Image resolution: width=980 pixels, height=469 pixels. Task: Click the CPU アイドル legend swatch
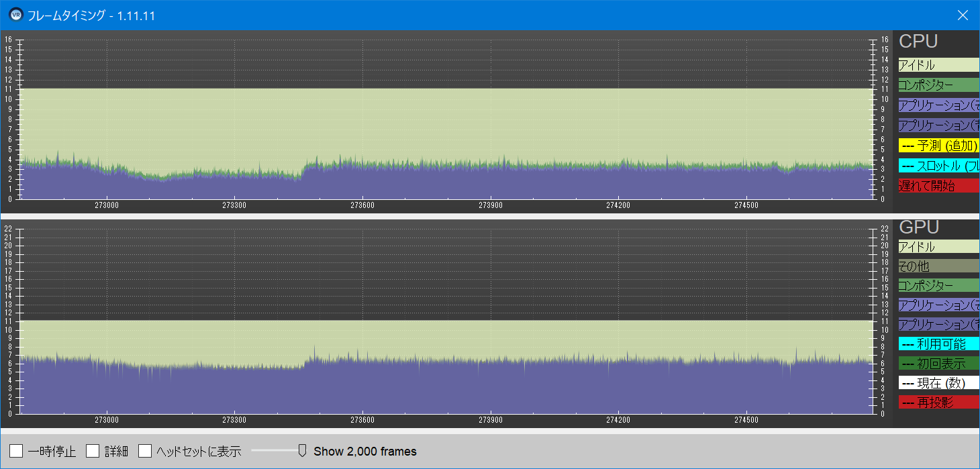(938, 65)
